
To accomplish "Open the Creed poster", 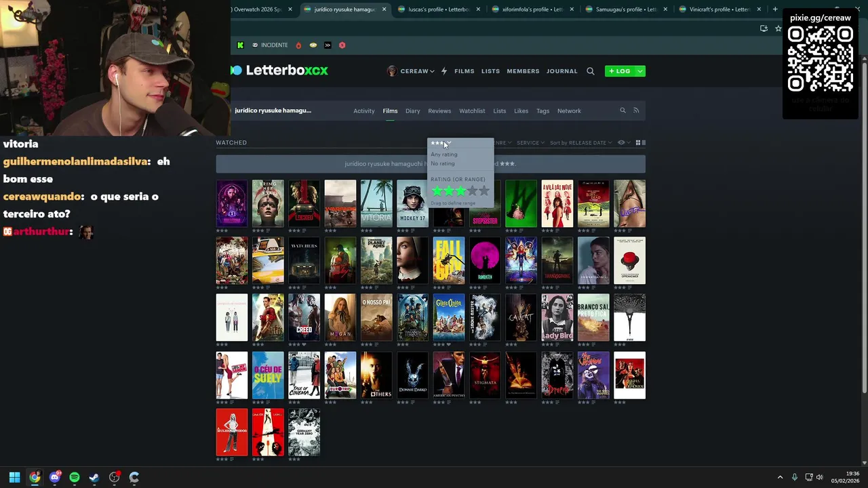I will 304,318.
